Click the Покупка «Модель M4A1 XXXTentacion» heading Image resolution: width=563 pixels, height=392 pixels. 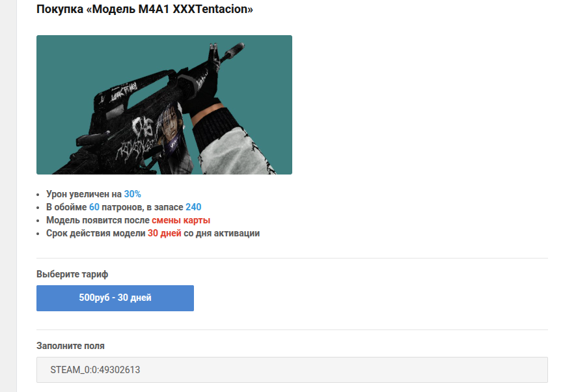144,9
